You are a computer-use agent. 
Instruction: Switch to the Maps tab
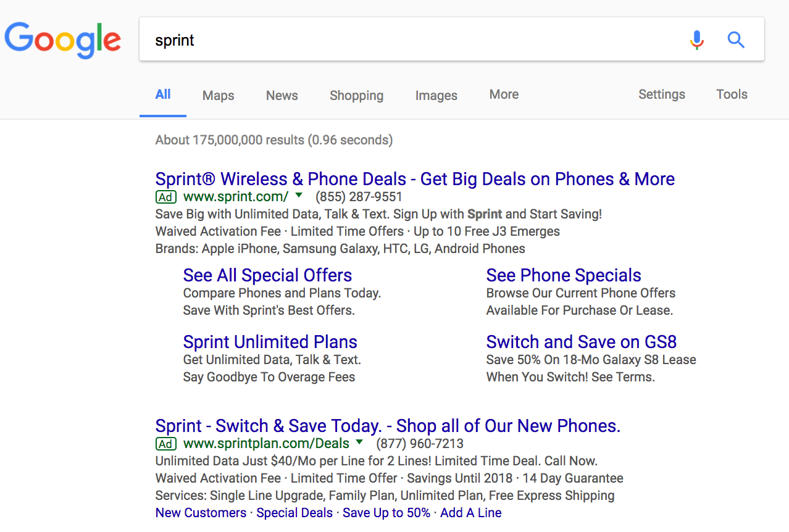217,95
